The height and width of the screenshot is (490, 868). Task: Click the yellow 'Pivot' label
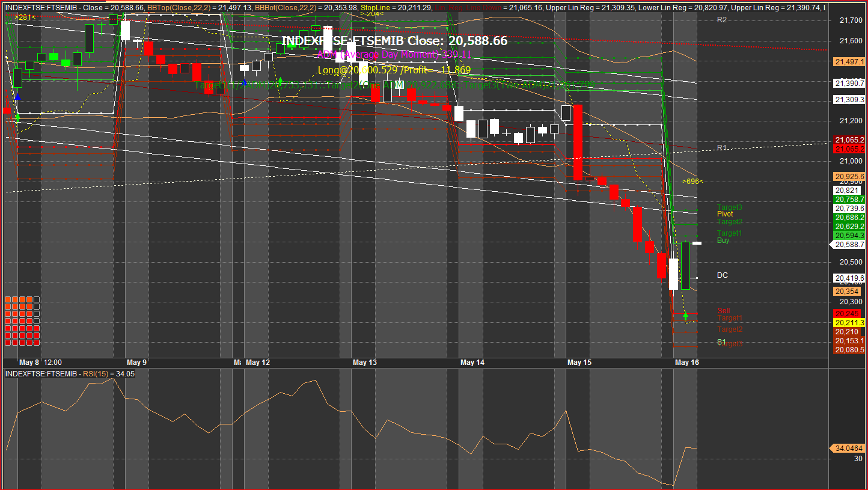coord(725,214)
